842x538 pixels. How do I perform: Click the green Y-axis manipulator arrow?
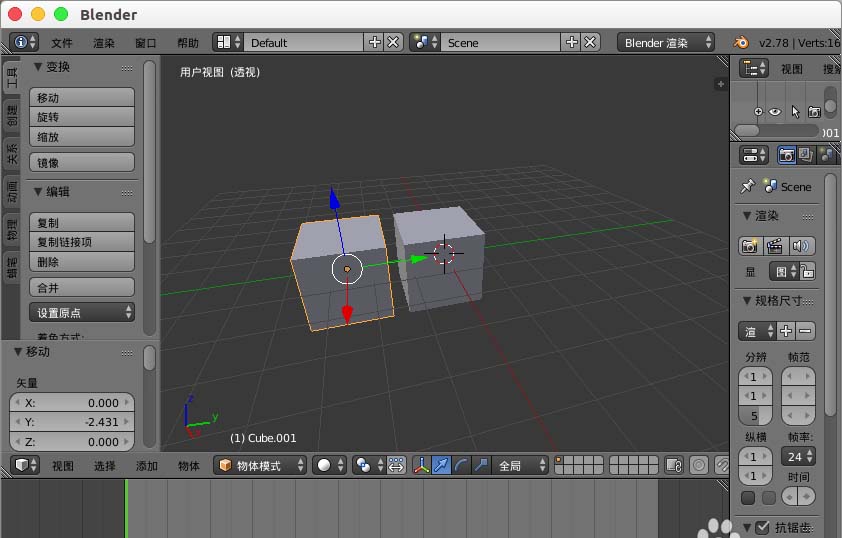point(417,259)
